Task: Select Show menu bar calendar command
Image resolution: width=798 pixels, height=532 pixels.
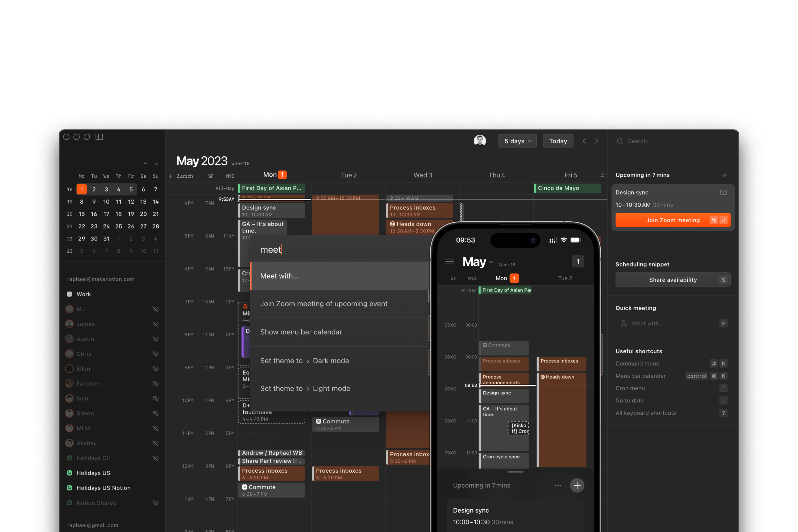Action: coord(340,332)
